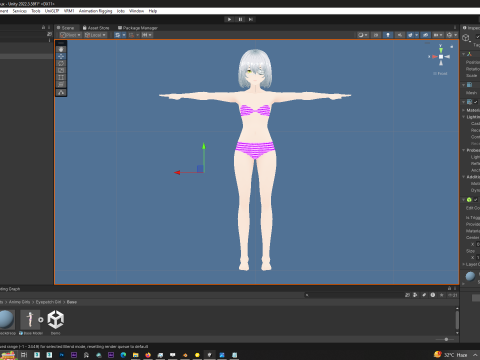Click the Play button
The height and width of the screenshot is (360, 480).
pyautogui.click(x=229, y=19)
